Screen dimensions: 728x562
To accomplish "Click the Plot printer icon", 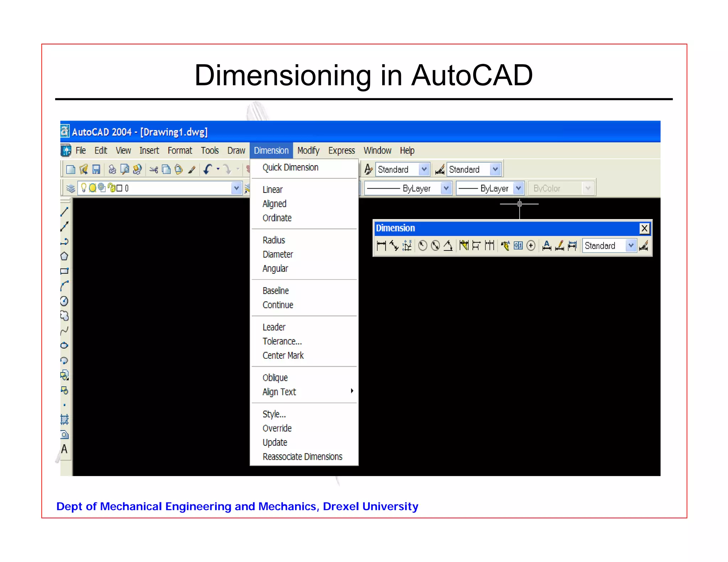I will click(x=112, y=169).
